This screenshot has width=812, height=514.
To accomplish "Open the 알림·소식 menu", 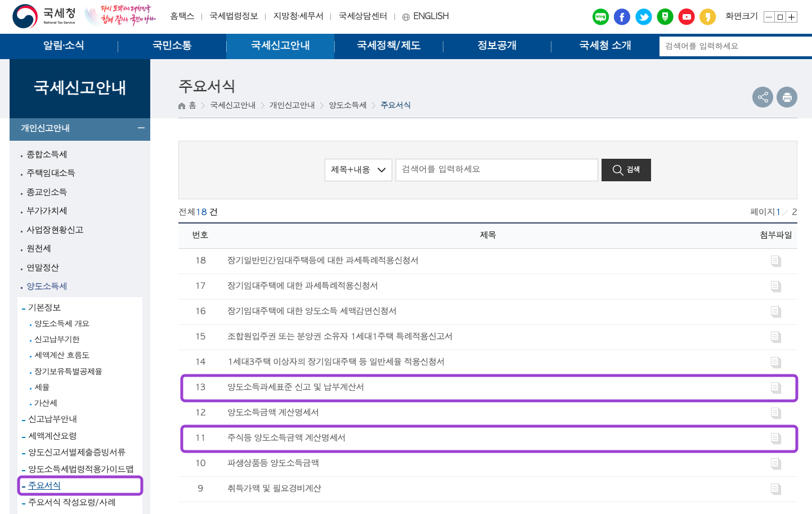I will [63, 46].
